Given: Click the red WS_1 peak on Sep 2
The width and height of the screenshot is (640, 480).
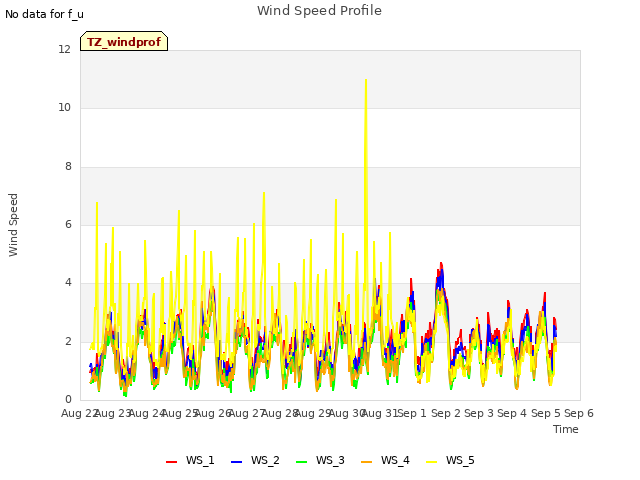Looking at the screenshot, I should coord(441,264).
